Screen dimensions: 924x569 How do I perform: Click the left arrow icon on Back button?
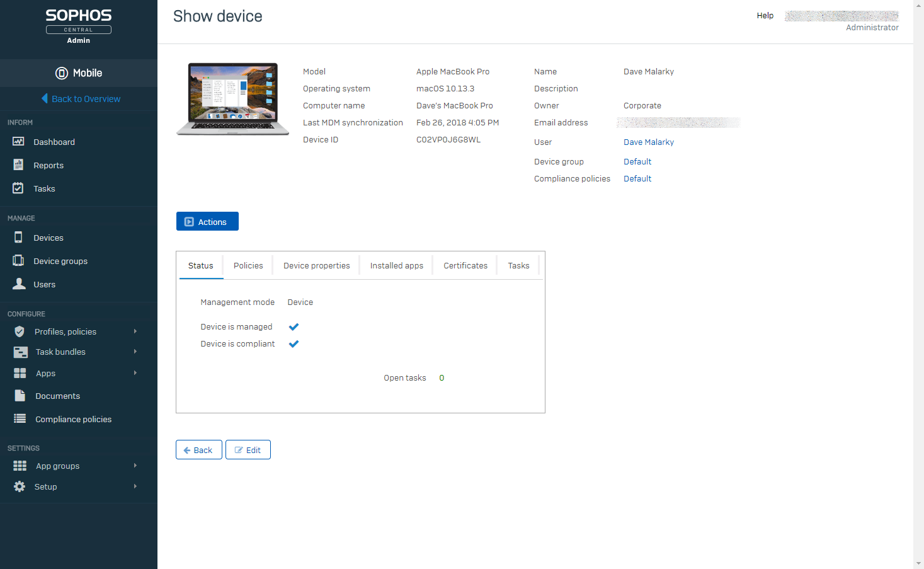tap(187, 450)
